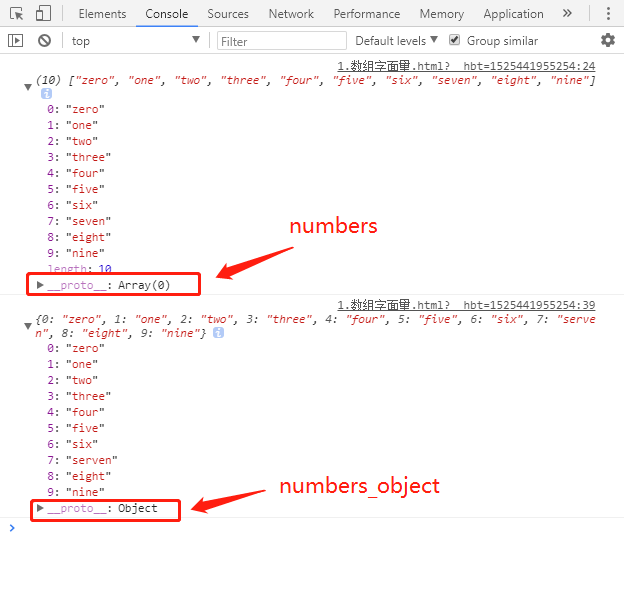This screenshot has width=624, height=601.
Task: Open the Performance tab
Action: (367, 14)
